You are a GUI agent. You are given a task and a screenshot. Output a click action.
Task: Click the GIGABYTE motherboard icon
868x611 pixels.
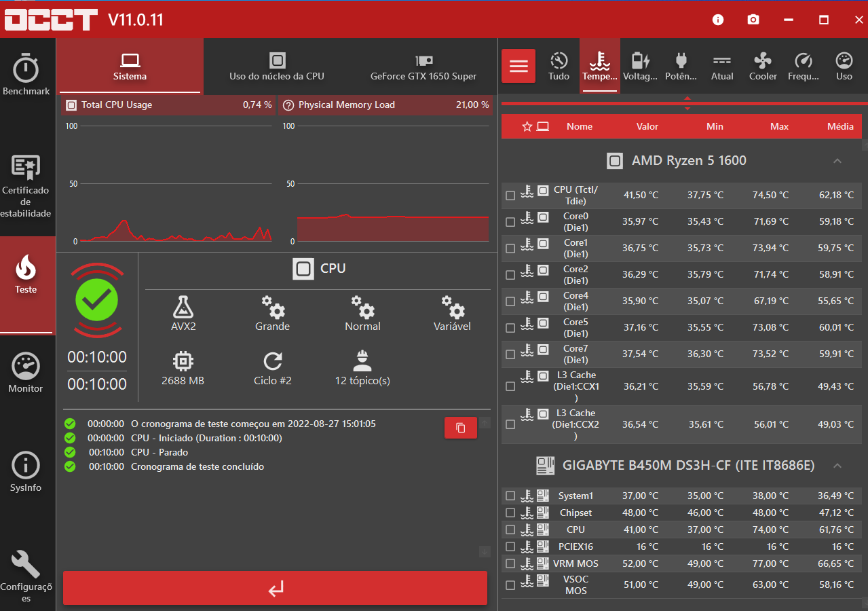[x=546, y=466]
